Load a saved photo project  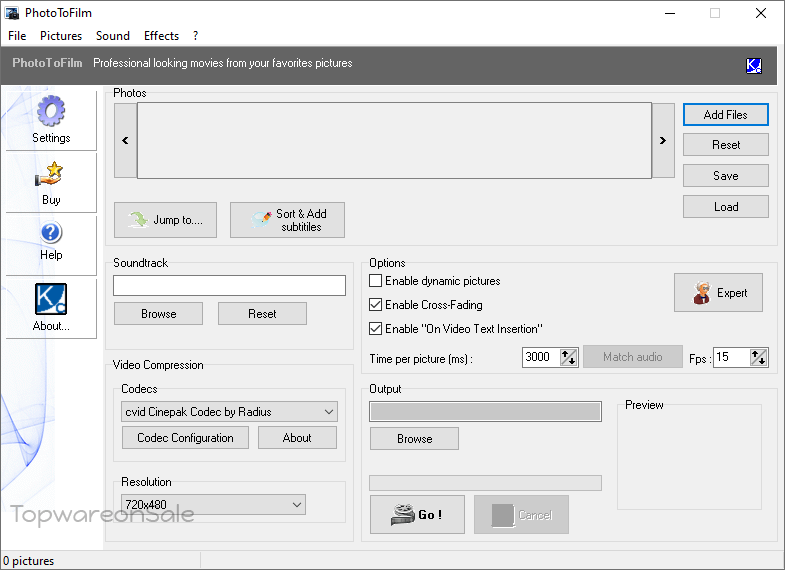725,207
